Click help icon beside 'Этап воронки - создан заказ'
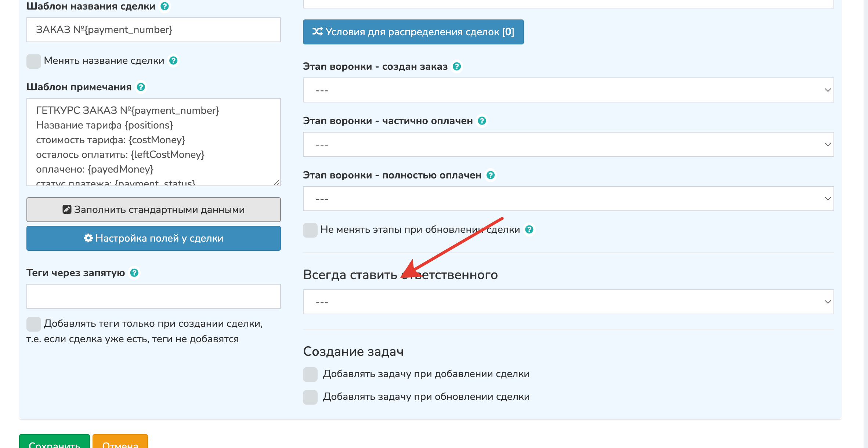The width and height of the screenshot is (868, 448). tap(456, 66)
